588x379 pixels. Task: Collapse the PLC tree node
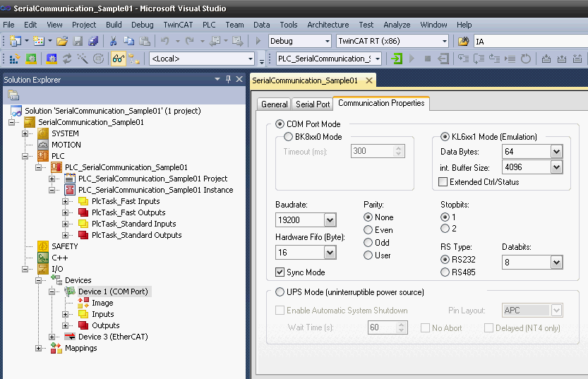click(x=25, y=156)
